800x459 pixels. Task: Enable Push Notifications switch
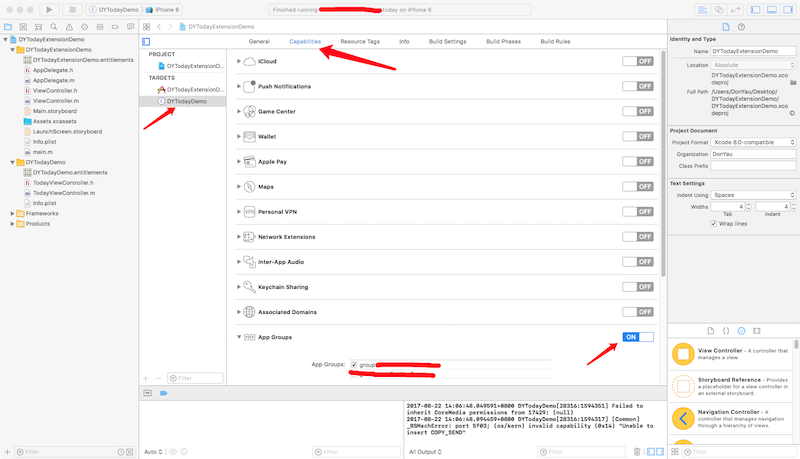(638, 86)
